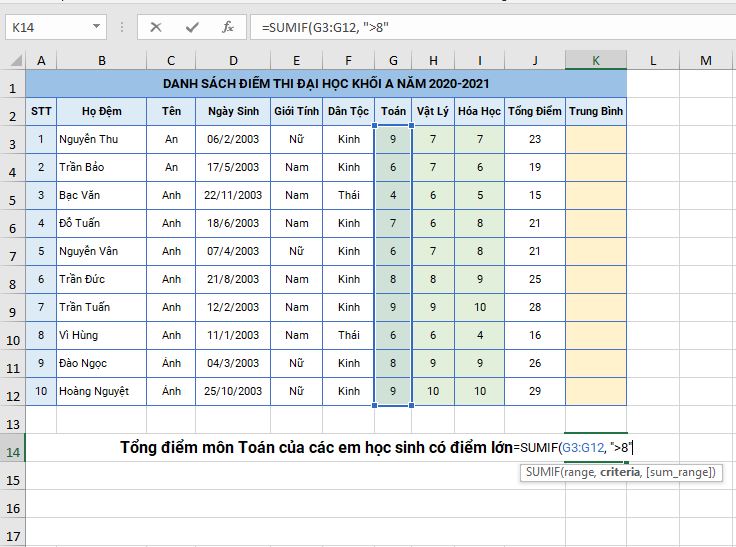Click the Trung Bình header cell

pyautogui.click(x=596, y=112)
